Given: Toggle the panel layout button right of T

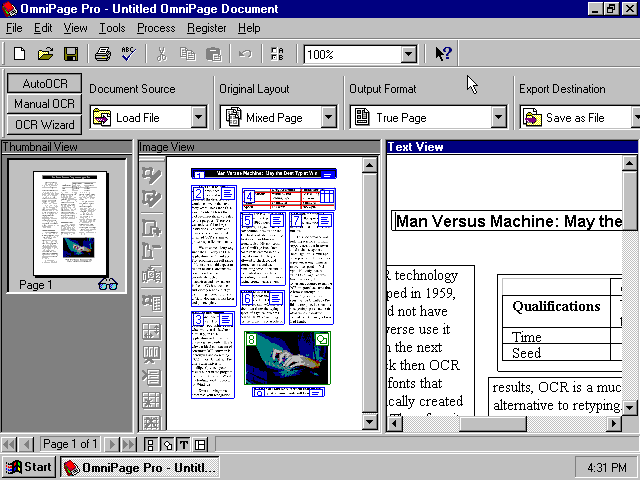Looking at the screenshot, I should point(200,444).
